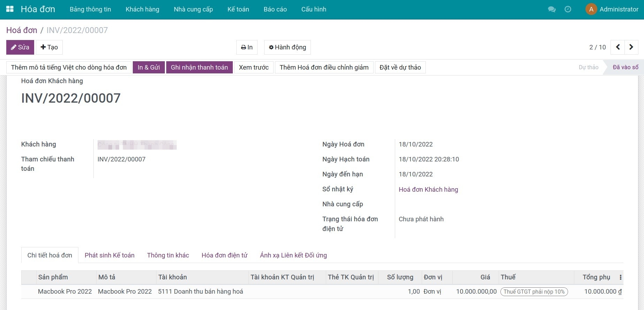Click the Administrator user avatar
This screenshot has width=644, height=310.
pos(591,9)
